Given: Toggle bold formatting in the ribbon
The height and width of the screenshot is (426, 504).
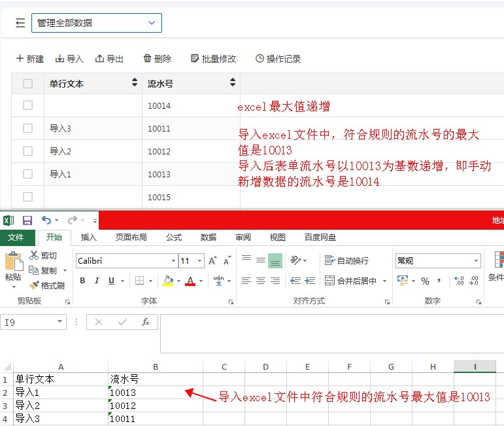Looking at the screenshot, I should [x=82, y=281].
